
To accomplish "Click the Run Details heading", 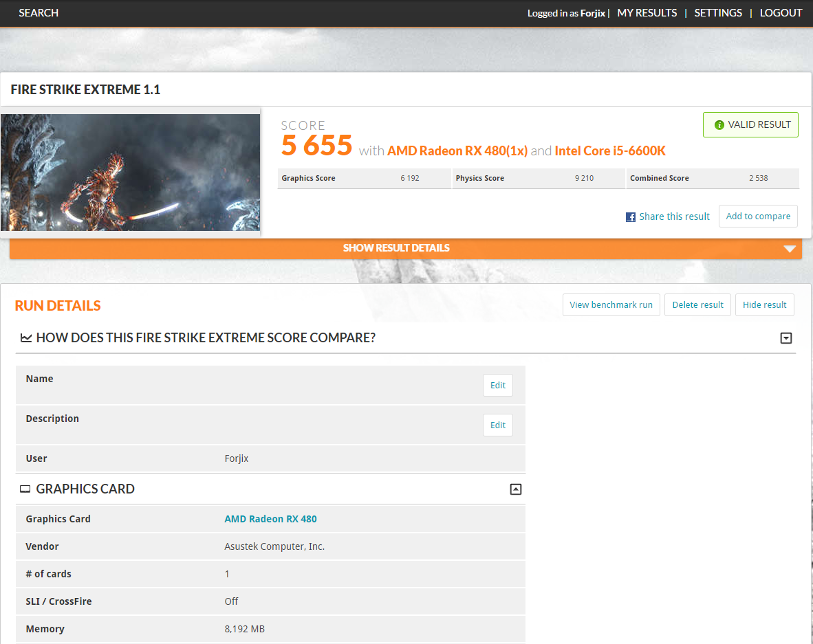I will coord(58,306).
